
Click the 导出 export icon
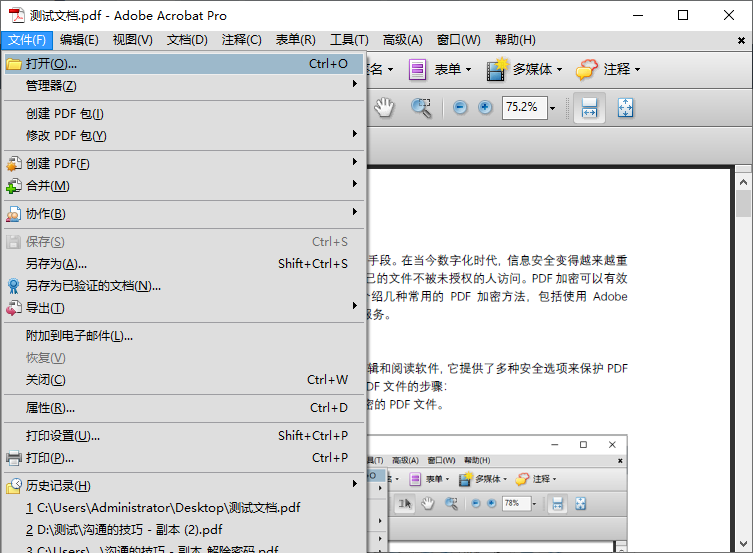[x=14, y=308]
